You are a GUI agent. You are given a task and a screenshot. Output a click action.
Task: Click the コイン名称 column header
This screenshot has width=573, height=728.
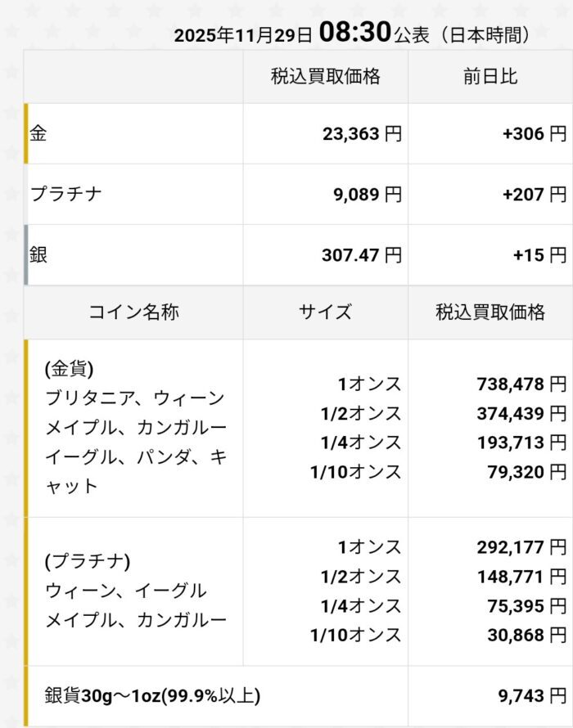(x=133, y=312)
